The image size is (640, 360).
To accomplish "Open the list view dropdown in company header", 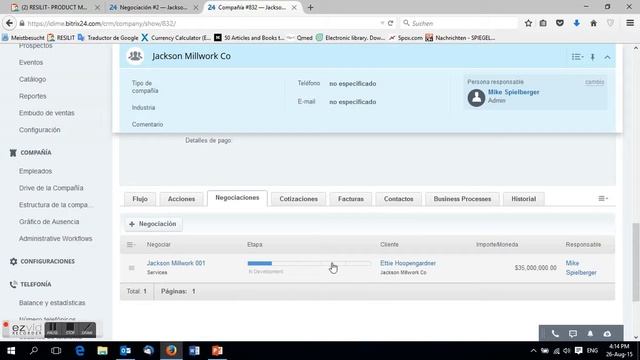I will point(577,57).
